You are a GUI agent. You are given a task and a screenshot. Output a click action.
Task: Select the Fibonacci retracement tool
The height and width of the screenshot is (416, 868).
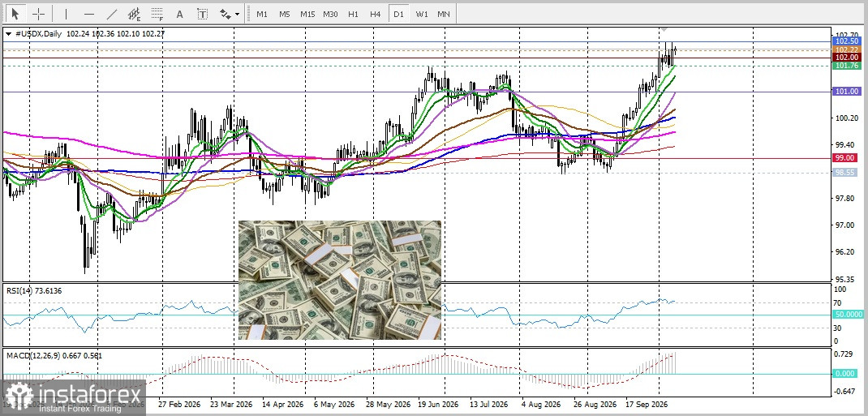157,14
